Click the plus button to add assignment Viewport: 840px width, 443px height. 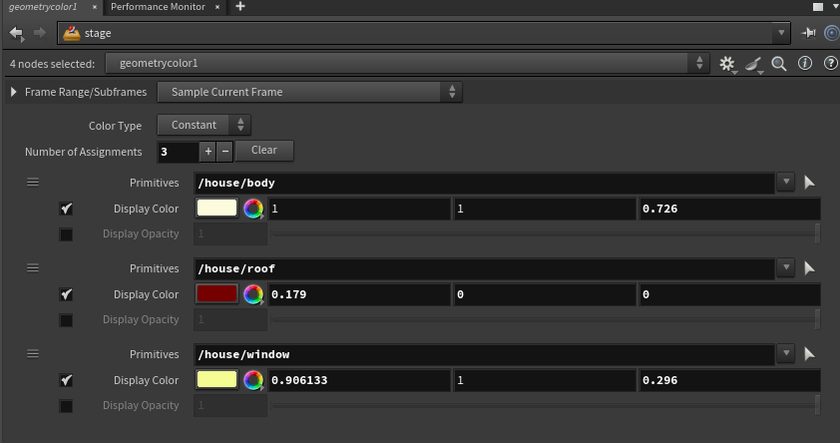coord(208,151)
